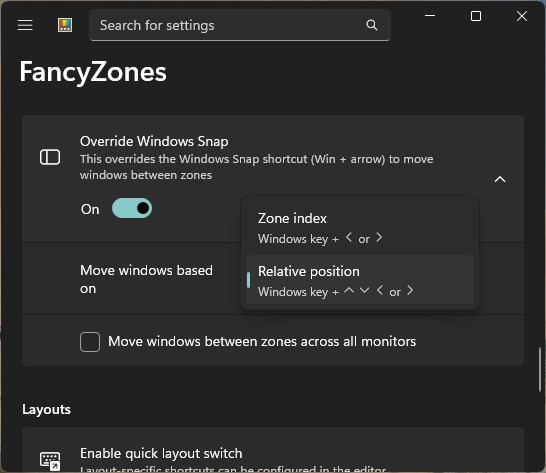Viewport: 546px width, 473px height.
Task: Turn off Override Windows Snap toggle
Action: (x=132, y=208)
